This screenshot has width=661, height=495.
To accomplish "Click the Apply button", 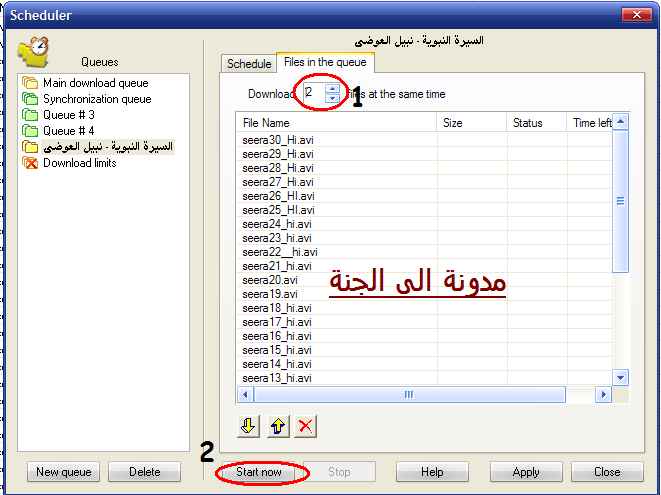I will point(526,472).
